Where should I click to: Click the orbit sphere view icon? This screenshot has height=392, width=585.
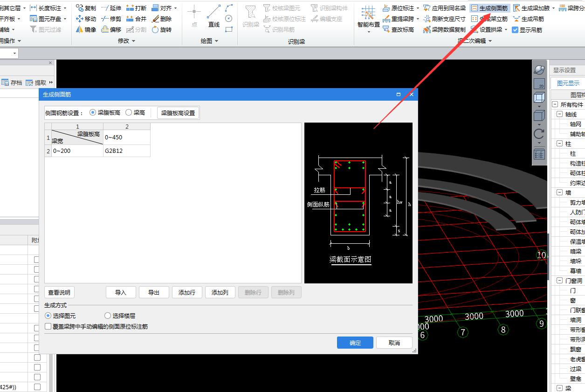coord(539,70)
